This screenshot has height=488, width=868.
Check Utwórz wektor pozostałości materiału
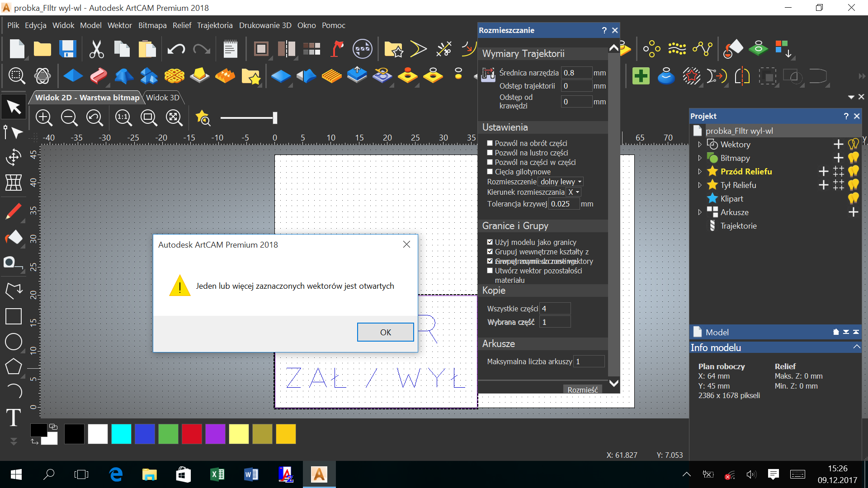point(490,271)
